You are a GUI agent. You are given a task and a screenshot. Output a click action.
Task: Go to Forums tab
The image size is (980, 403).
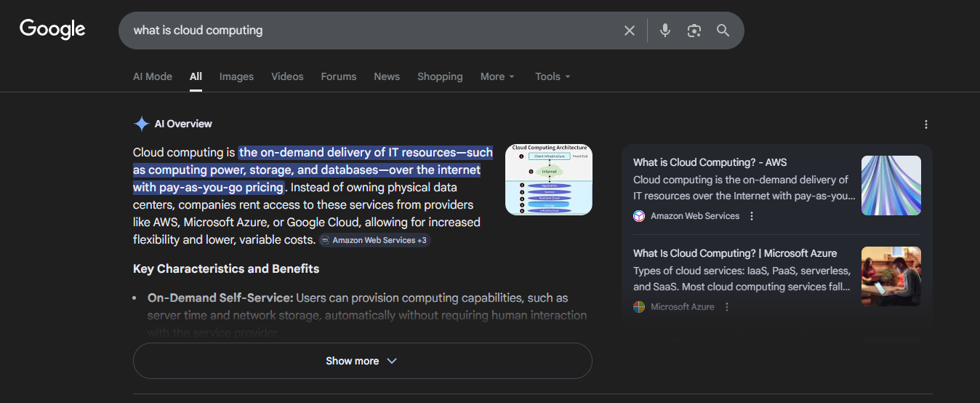339,76
